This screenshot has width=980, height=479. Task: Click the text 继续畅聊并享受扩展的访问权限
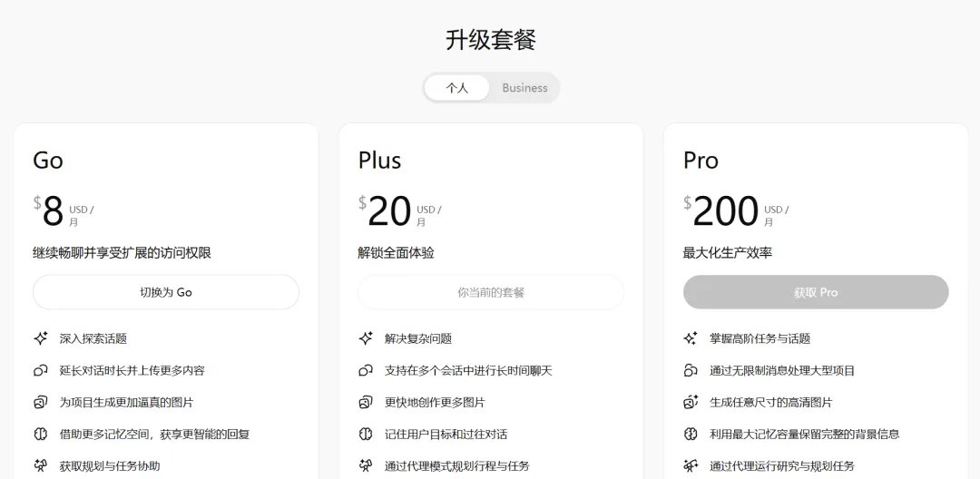[x=122, y=253]
